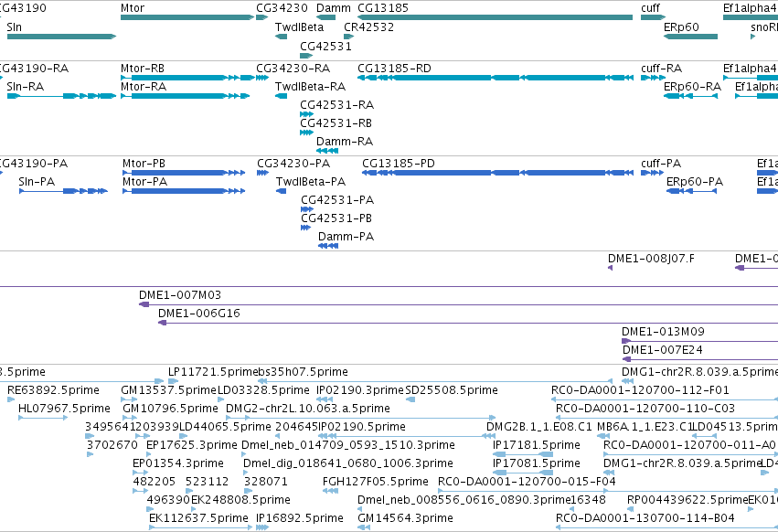Click the Damm-PA protein label
778x532 pixels.
pyautogui.click(x=346, y=237)
